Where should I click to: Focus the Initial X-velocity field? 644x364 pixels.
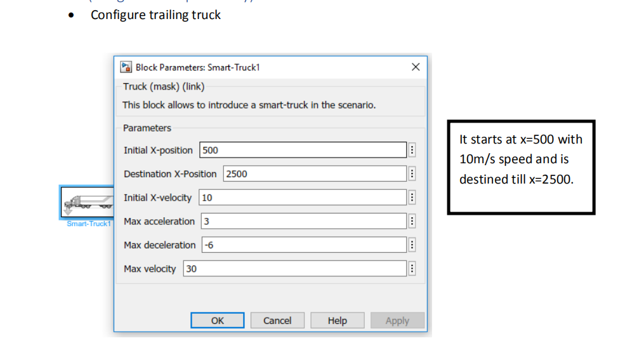pos(303,198)
